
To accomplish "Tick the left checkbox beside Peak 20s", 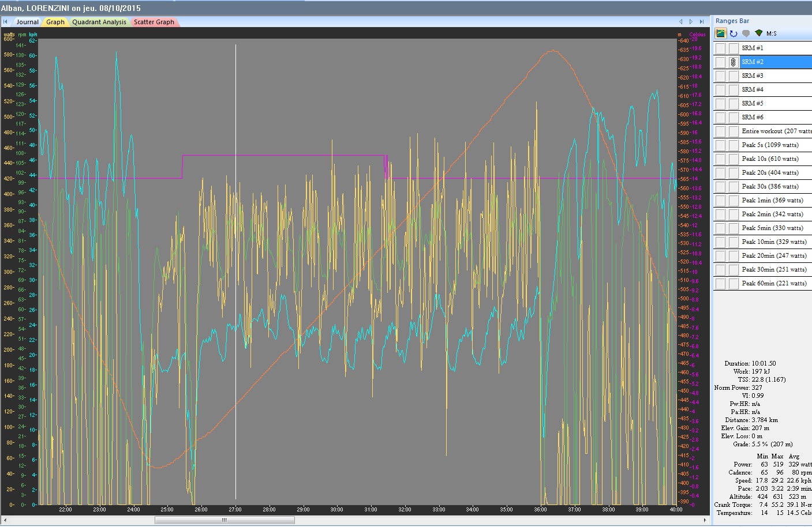I will point(720,173).
